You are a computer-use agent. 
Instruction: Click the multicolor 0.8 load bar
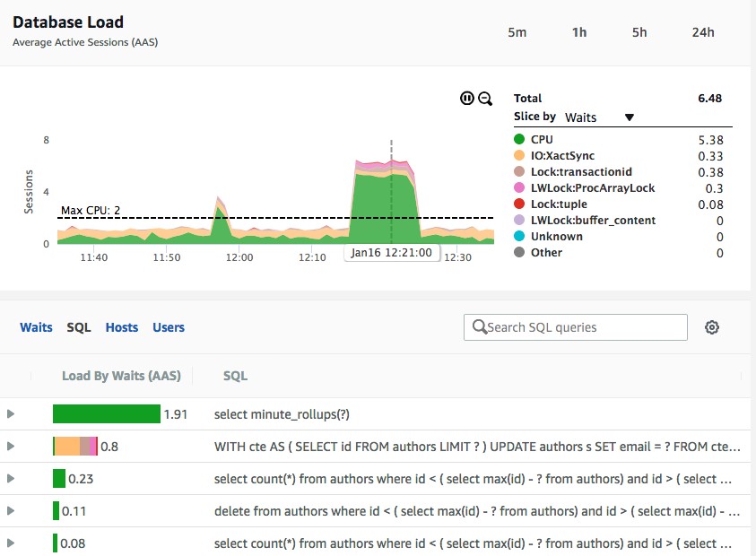coord(75,446)
